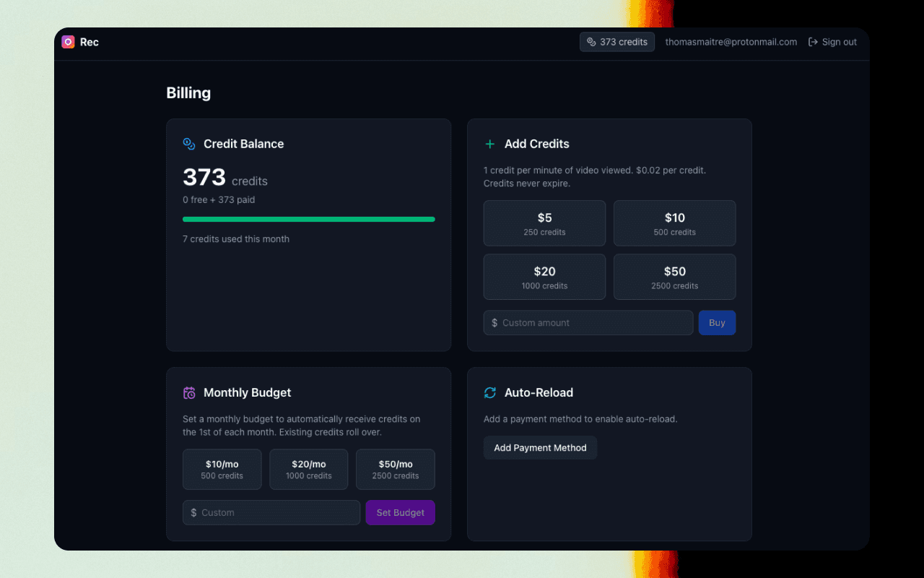Viewport: 924px width, 578px height.
Task: Open Add Payment Method for auto-reload
Action: point(540,448)
